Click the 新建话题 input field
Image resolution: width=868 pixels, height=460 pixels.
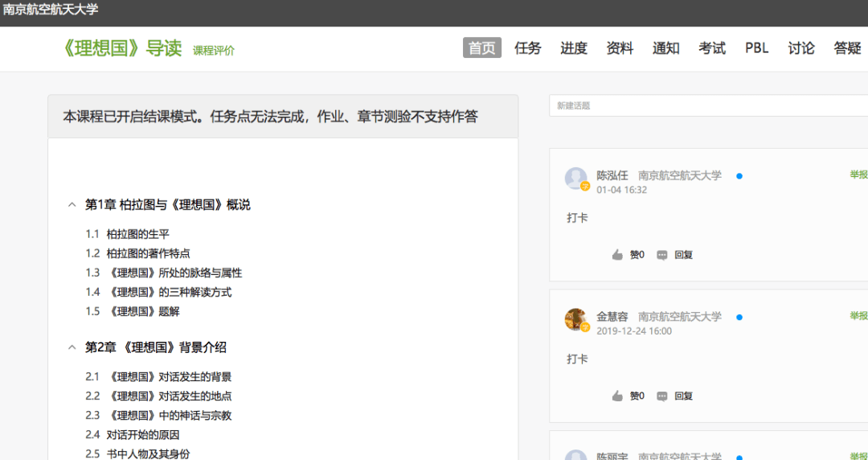tap(709, 105)
